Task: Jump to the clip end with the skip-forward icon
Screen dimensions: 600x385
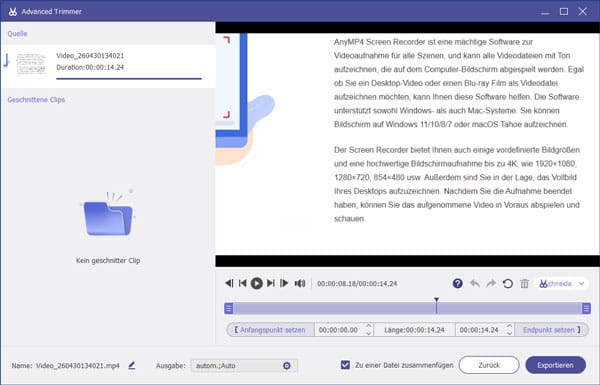Action: [x=271, y=283]
